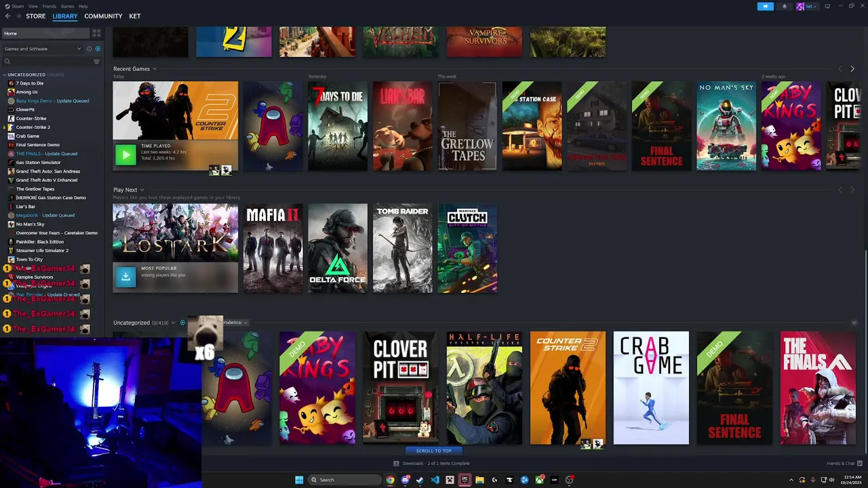Open Liar's Bar in recent games
This screenshot has height=488, width=868.
point(402,126)
